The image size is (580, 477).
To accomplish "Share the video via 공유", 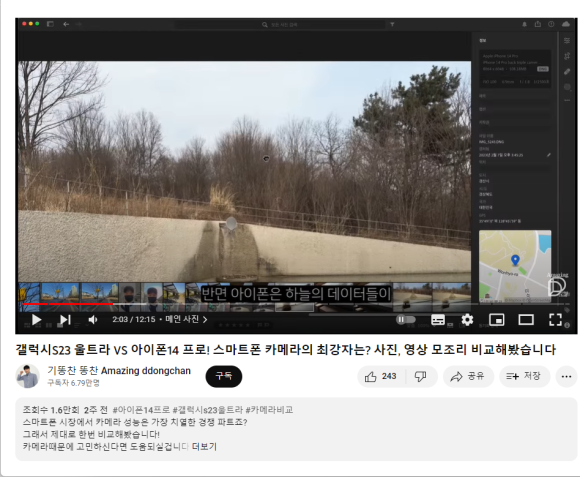I will tap(468, 376).
